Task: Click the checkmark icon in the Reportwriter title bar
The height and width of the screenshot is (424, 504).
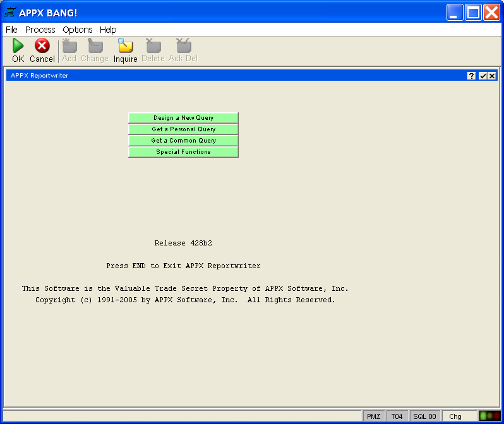Action: (483, 76)
